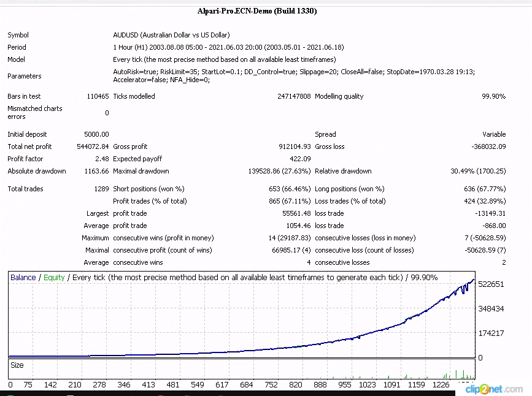Select the AutoRisk=true parameters line

click(294, 72)
